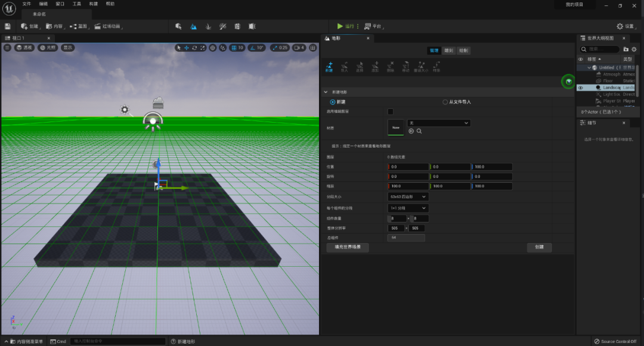
Task: Open 文件 File menu
Action: pyautogui.click(x=27, y=4)
